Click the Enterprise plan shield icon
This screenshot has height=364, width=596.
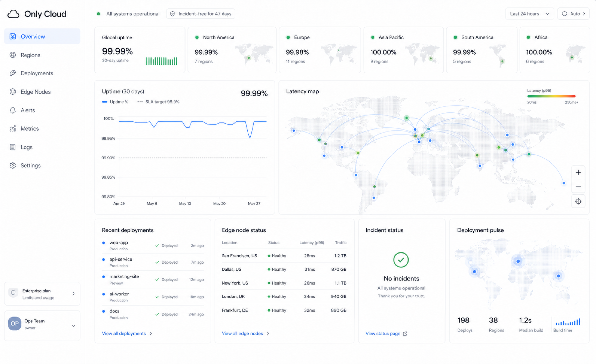click(13, 293)
